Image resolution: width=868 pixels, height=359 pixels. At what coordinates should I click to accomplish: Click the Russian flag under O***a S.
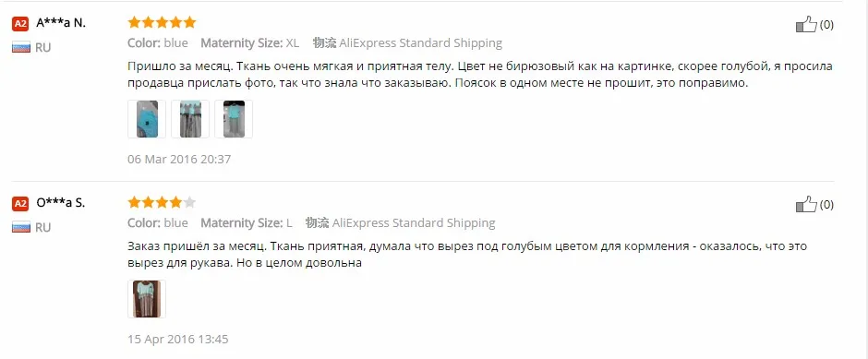(21, 227)
